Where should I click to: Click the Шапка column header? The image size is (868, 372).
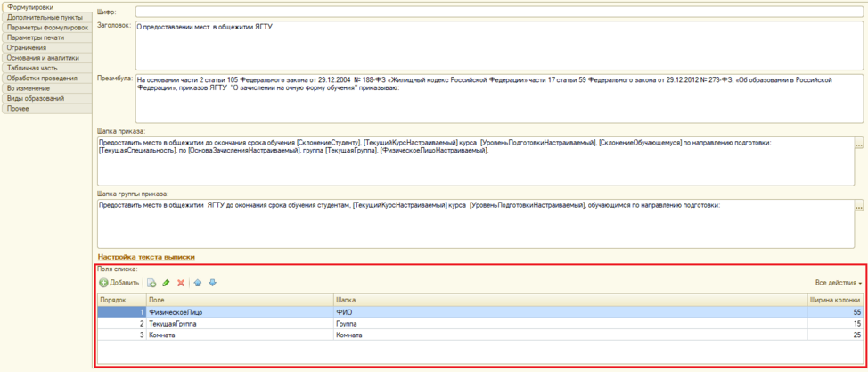point(569,300)
